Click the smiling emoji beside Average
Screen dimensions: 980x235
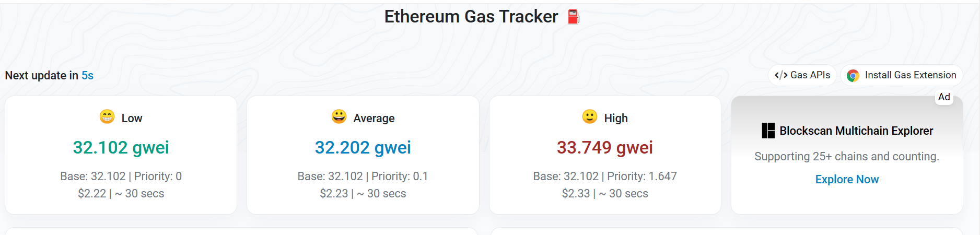click(x=339, y=116)
